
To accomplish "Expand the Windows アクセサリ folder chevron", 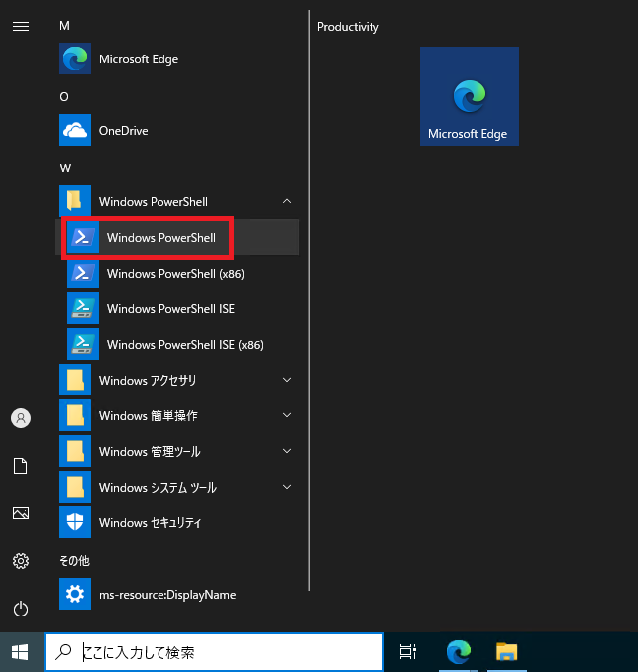I will 287,380.
